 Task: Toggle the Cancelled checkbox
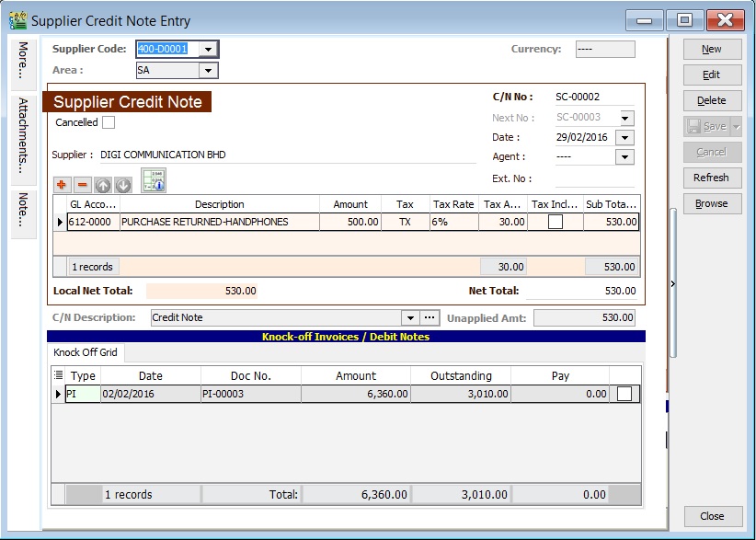point(108,121)
